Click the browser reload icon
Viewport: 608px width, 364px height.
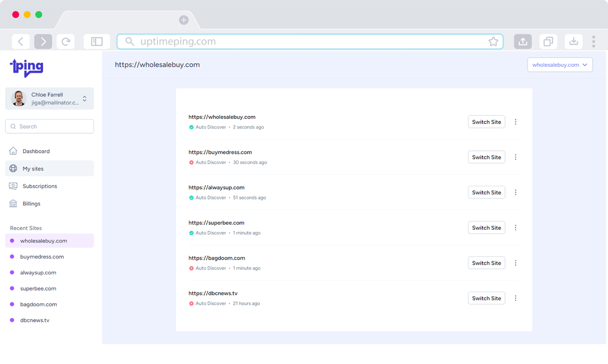[x=66, y=42]
